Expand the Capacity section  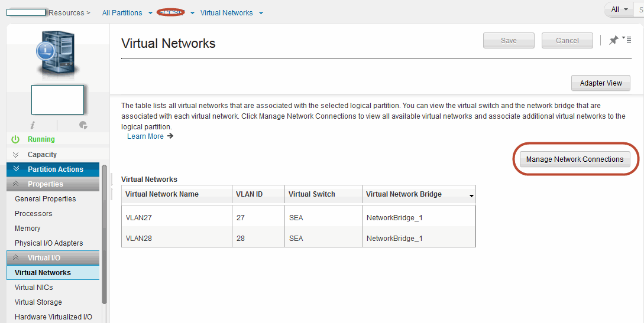pos(16,155)
